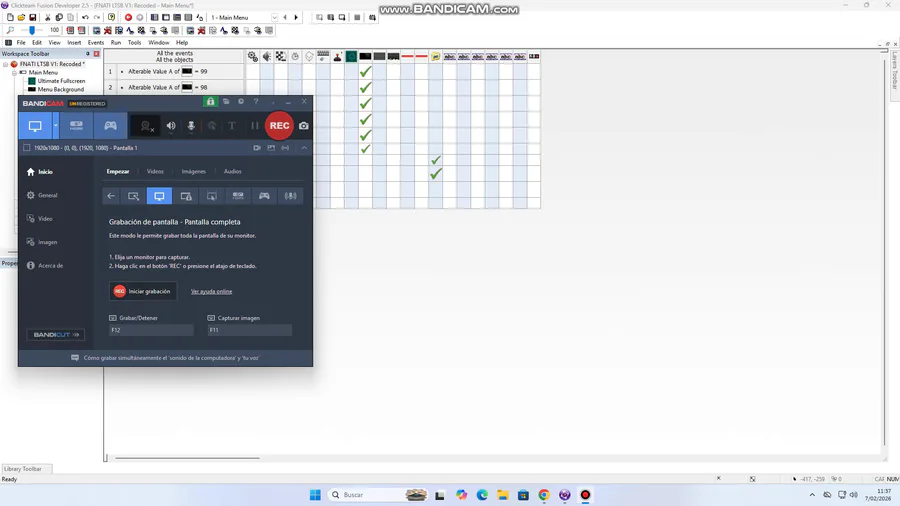The width and height of the screenshot is (900, 506).
Task: Open the Tools menu in Clickteam Fusion
Action: pos(134,42)
